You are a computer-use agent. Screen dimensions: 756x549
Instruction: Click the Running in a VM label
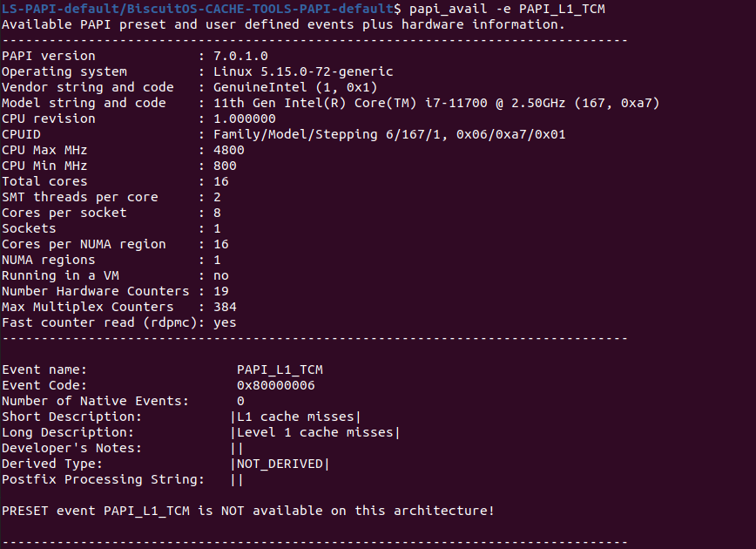pyautogui.click(x=60, y=275)
